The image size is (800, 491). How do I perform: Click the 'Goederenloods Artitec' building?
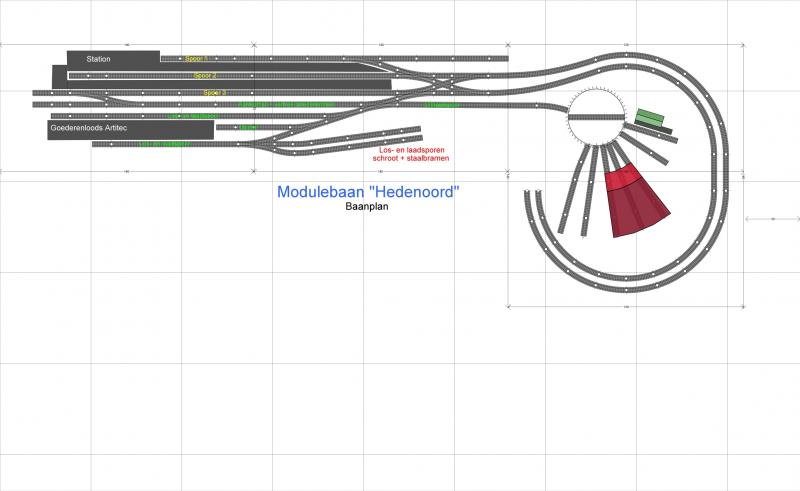(130, 130)
